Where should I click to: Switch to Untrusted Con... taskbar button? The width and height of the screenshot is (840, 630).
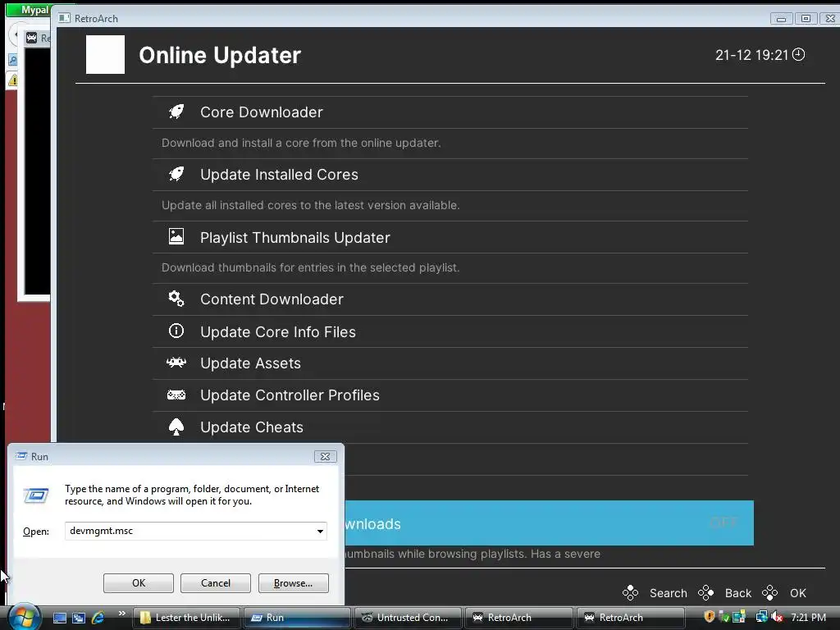pyautogui.click(x=408, y=618)
